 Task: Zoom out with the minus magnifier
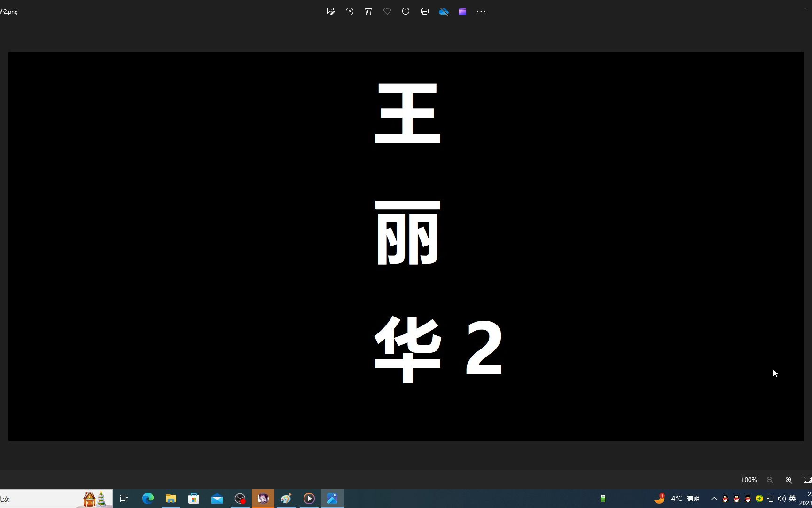[x=770, y=480]
